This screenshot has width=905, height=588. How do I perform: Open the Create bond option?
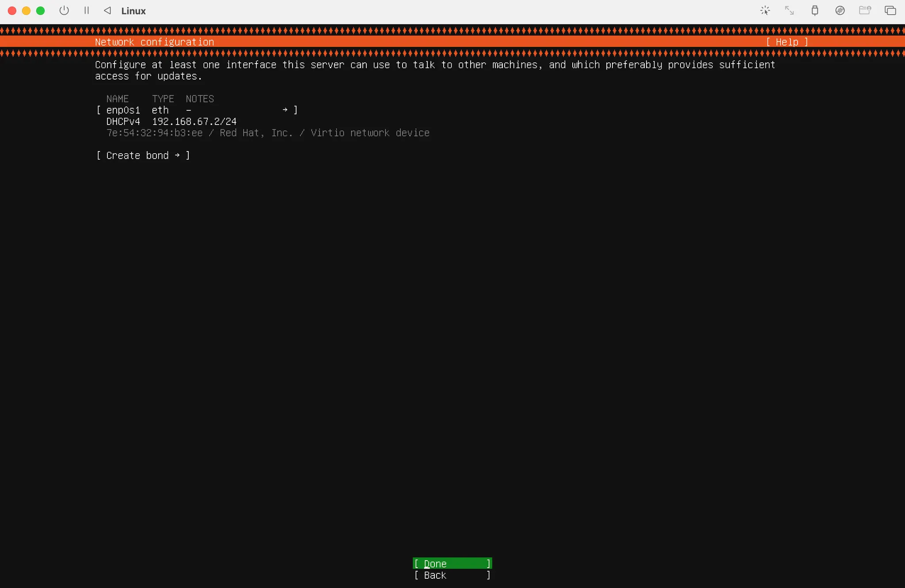tap(143, 156)
